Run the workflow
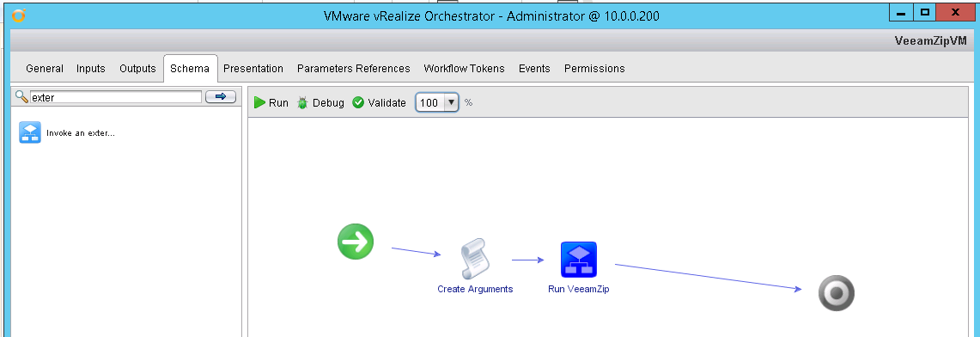Screen dimensions: 980x337 point(271,102)
